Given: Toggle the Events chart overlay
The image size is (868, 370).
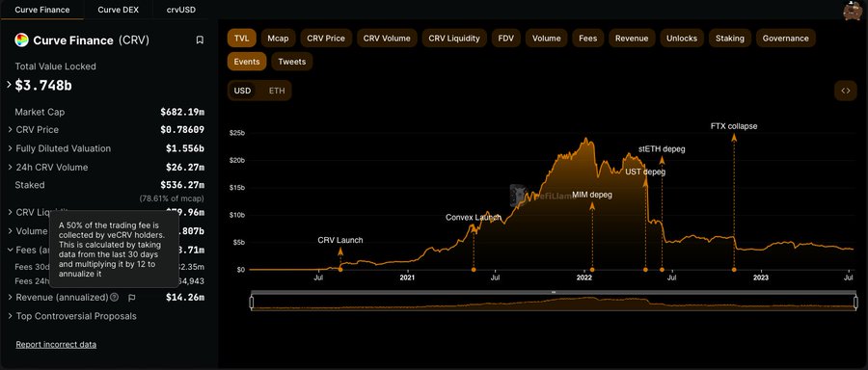Looking at the screenshot, I should pyautogui.click(x=247, y=62).
